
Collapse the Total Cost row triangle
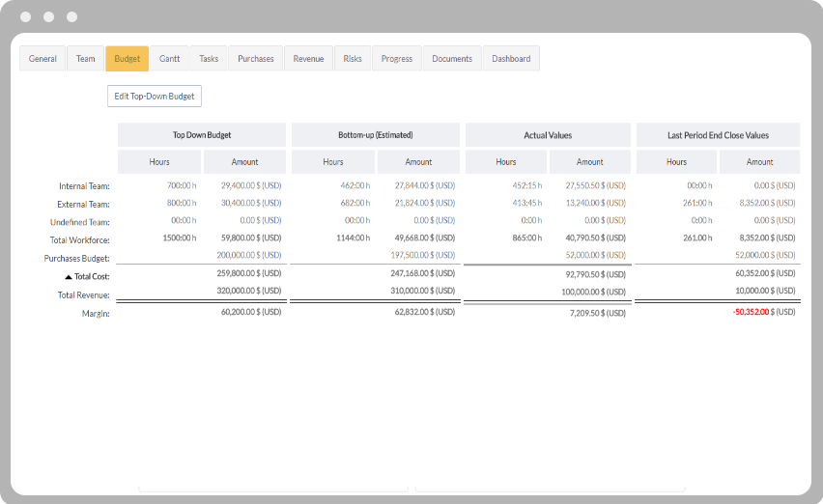[68, 277]
